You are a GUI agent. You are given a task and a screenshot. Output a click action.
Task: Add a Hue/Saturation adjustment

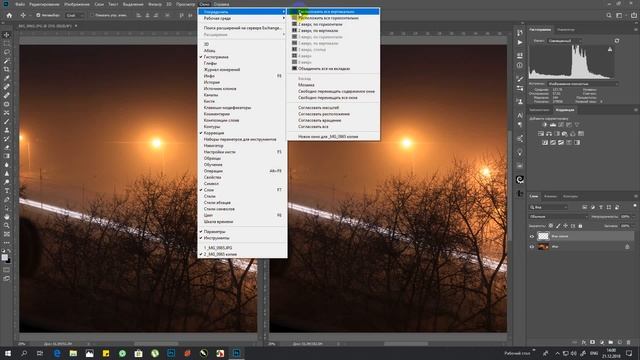(x=541, y=133)
